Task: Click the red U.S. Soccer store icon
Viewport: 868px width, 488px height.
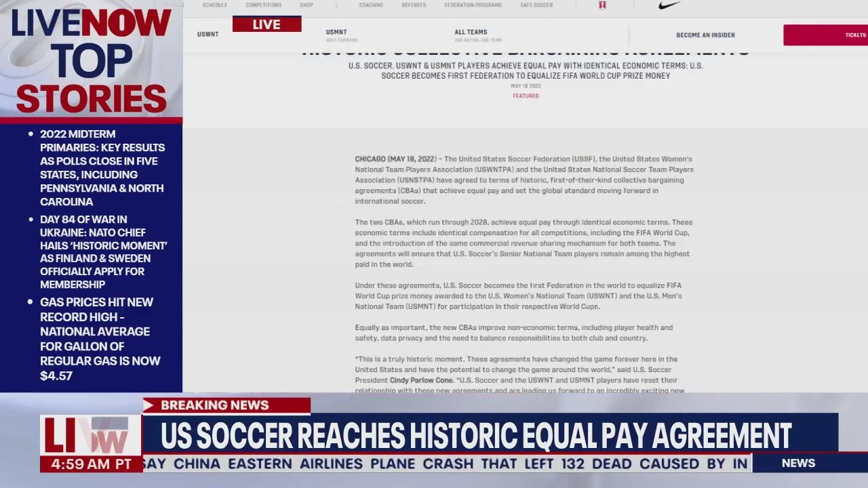Action: click(602, 5)
